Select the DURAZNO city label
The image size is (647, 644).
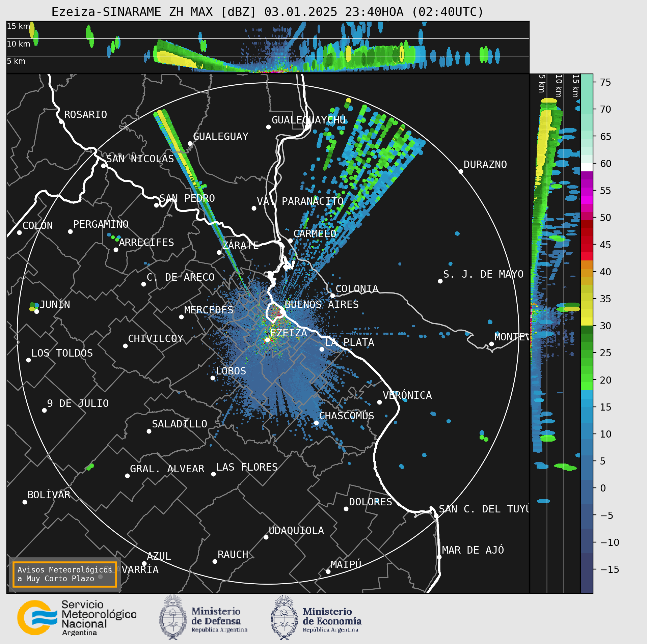click(485, 165)
